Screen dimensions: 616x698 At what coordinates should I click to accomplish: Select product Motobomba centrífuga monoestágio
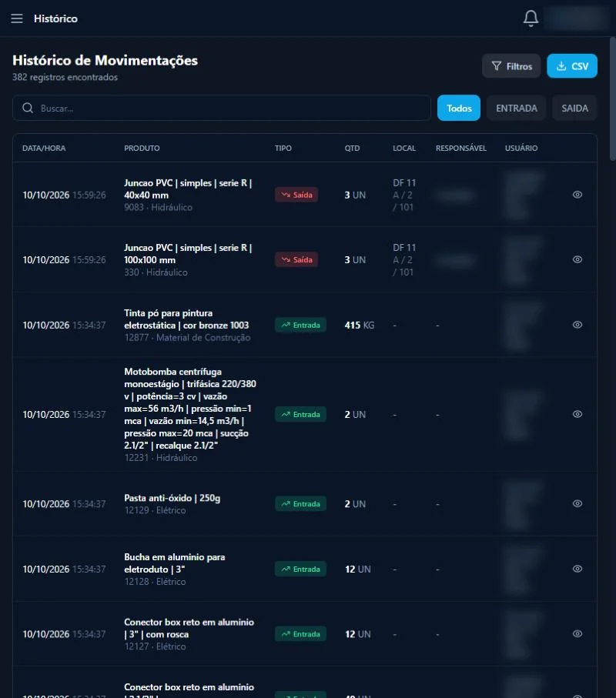pos(190,408)
